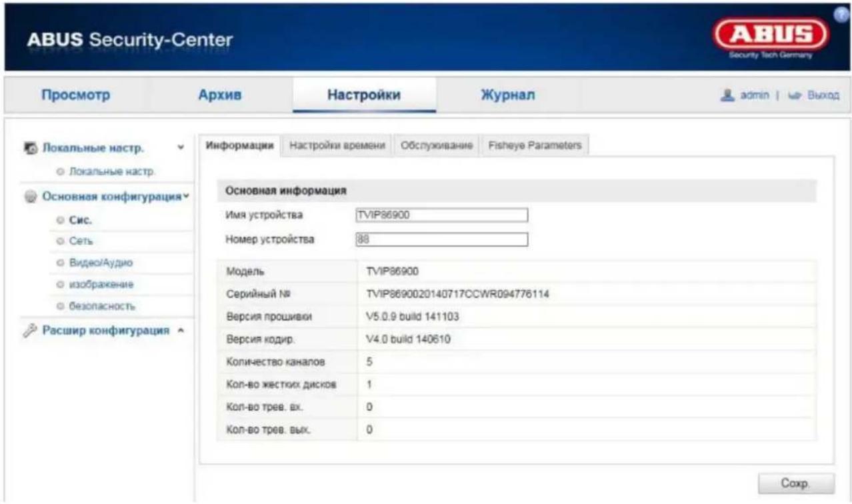
Task: Click the Локальные настр. section monitor icon
Action: pyautogui.click(x=31, y=147)
